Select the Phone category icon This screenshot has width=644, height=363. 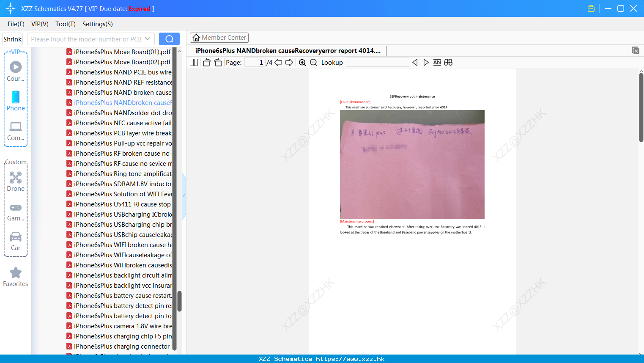point(16,101)
